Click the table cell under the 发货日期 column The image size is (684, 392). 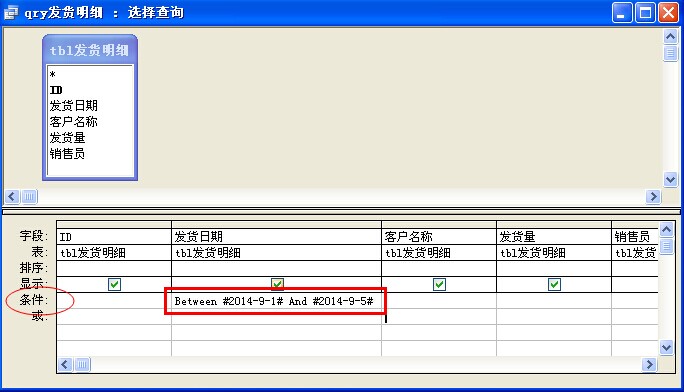[277, 253]
